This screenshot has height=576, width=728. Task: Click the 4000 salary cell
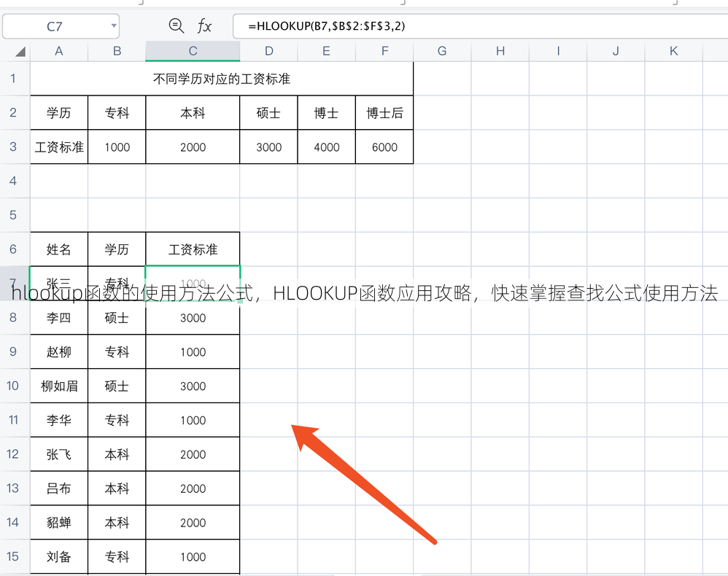[x=326, y=147]
